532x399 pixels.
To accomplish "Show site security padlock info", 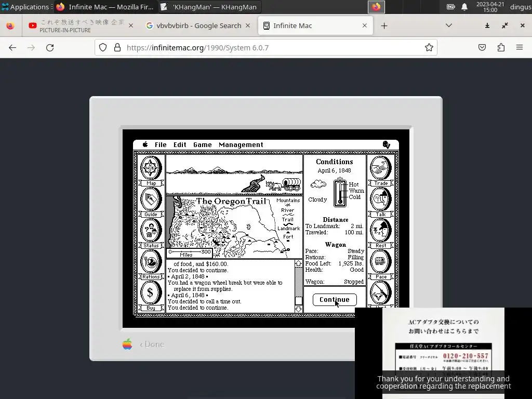I will pyautogui.click(x=117, y=47).
